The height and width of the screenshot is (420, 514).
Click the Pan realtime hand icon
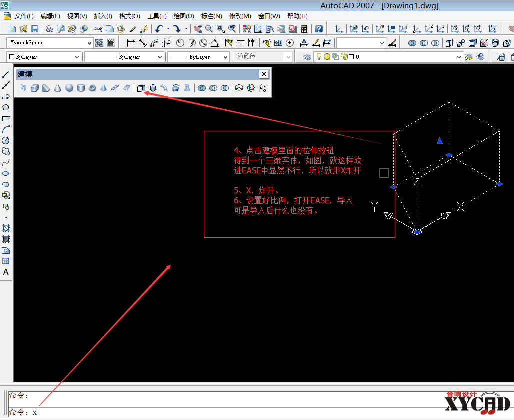pos(197,29)
